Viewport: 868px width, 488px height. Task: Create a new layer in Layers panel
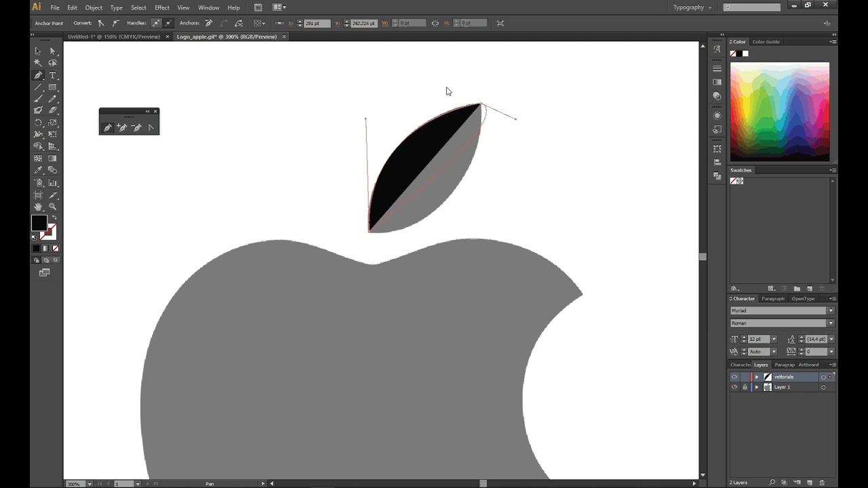click(x=810, y=483)
